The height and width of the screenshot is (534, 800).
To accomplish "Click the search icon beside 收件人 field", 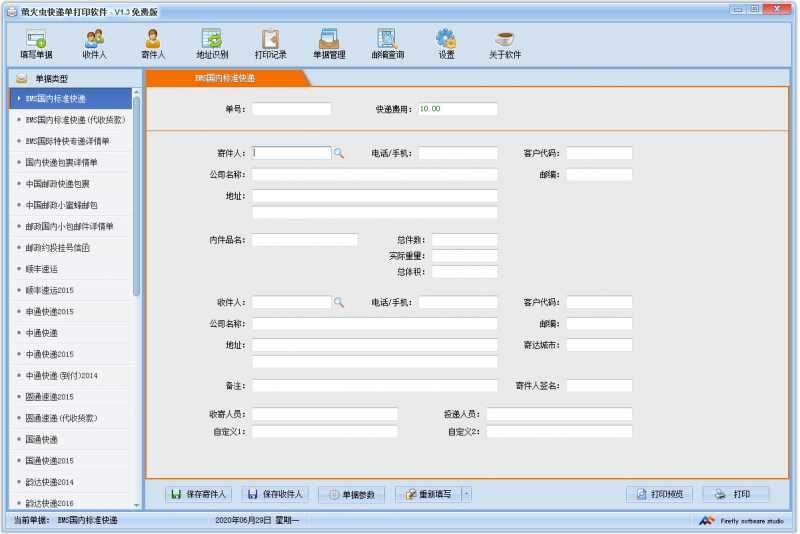I will click(339, 302).
